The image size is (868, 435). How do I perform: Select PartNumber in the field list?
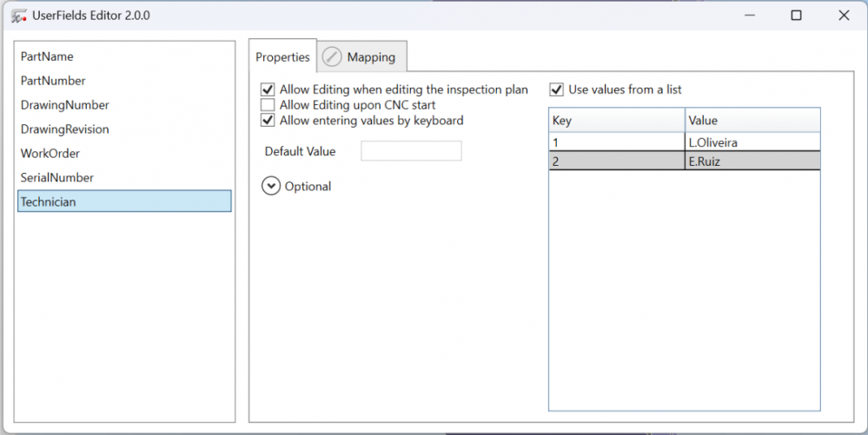coord(124,81)
